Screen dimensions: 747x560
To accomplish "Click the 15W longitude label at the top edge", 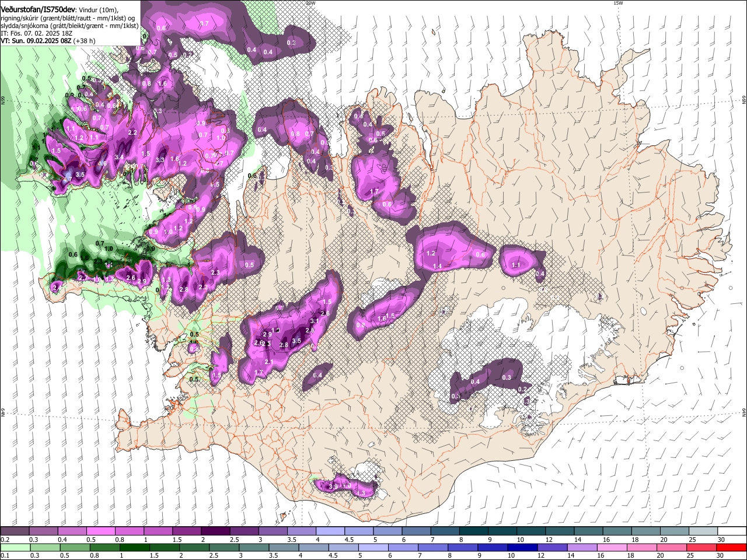I will 618,3.
